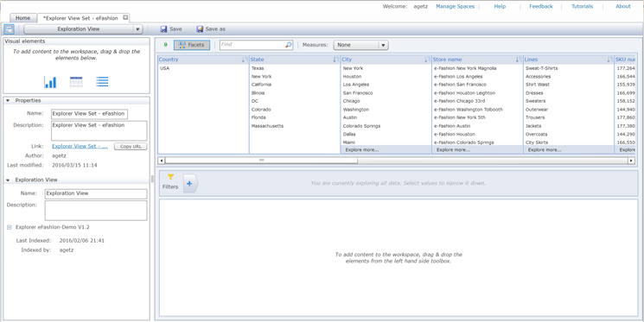The width and height of the screenshot is (644, 322).
Task: Close the Explorer View Set tab icon
Action: [125, 17]
